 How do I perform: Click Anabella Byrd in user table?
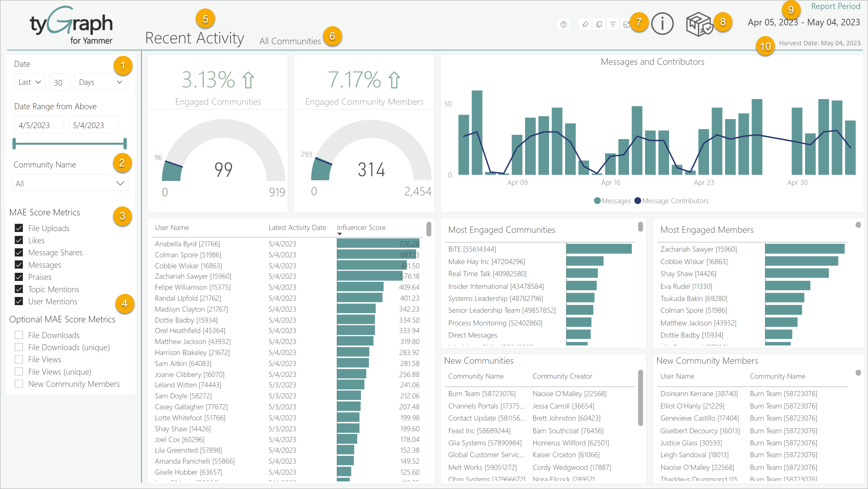(x=187, y=244)
